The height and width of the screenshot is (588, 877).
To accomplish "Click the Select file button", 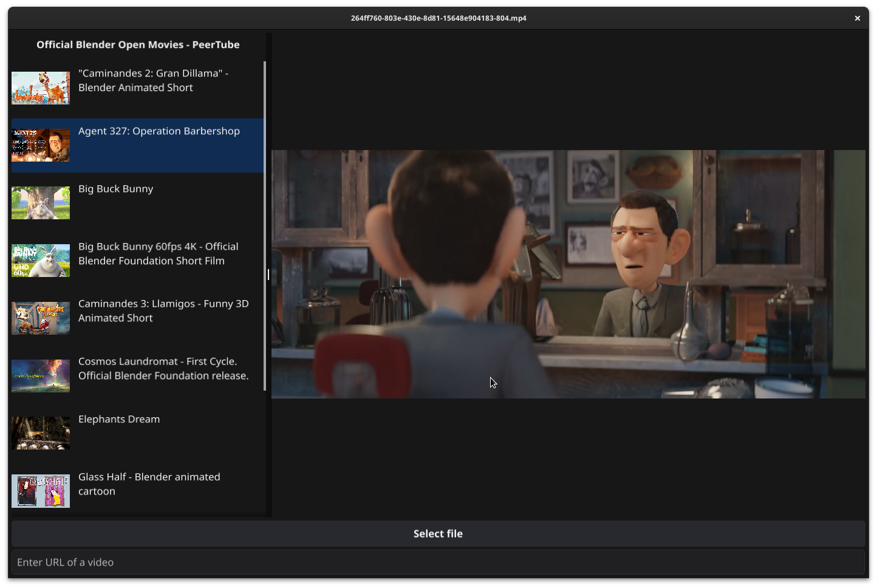I will pyautogui.click(x=438, y=533).
